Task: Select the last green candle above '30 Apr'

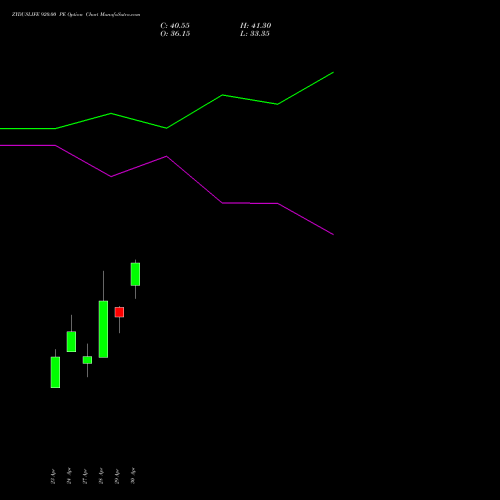Action: pos(135,274)
